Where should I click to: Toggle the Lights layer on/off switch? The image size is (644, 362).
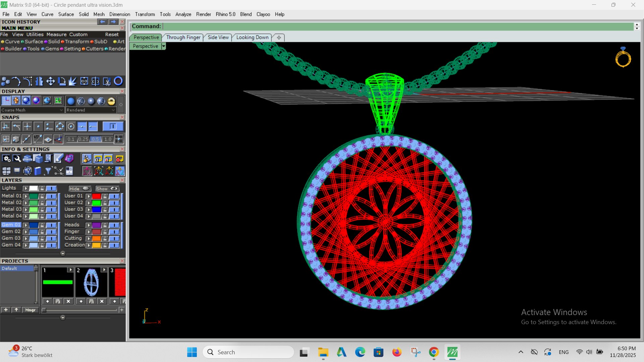tap(51, 188)
